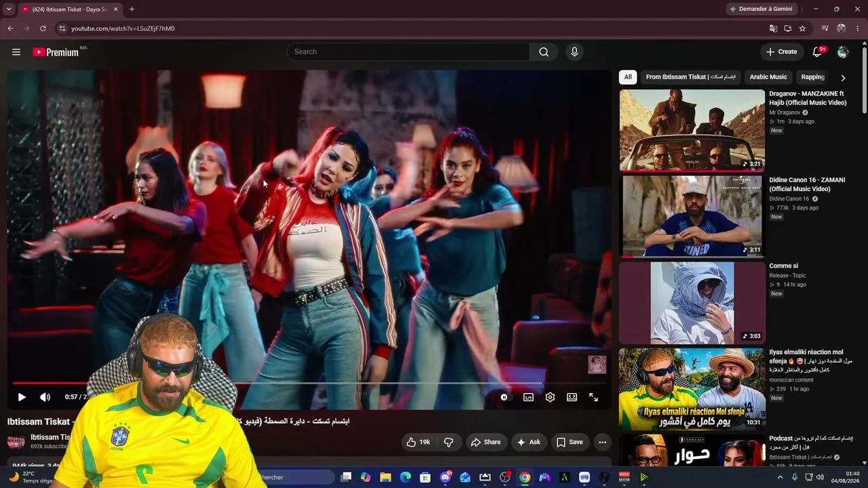Click the YouTube search magnifier button
The image size is (868, 488).
[544, 52]
